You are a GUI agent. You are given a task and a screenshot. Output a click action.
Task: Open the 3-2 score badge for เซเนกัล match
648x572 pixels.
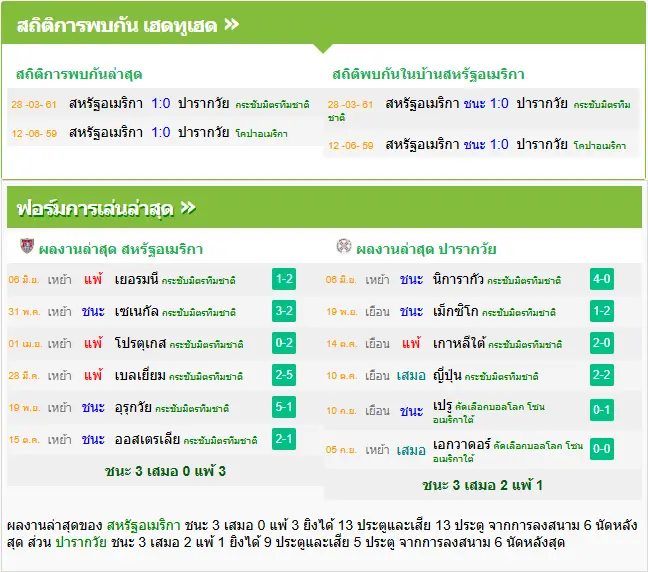(x=284, y=311)
